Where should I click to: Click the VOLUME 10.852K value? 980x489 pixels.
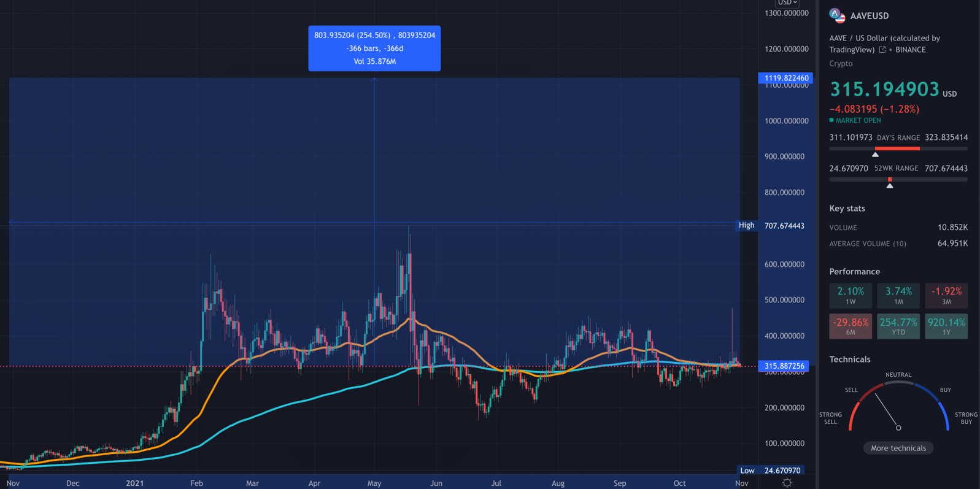(x=952, y=228)
